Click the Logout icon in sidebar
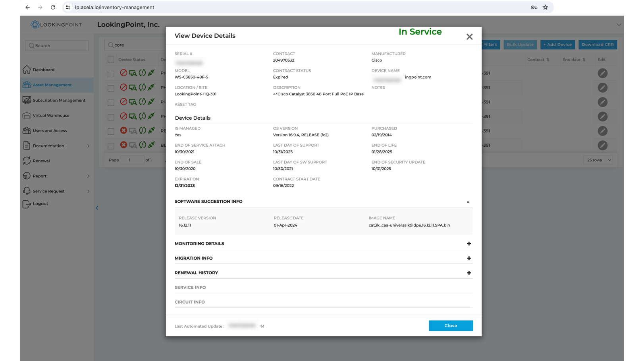644x361 pixels. (27, 204)
